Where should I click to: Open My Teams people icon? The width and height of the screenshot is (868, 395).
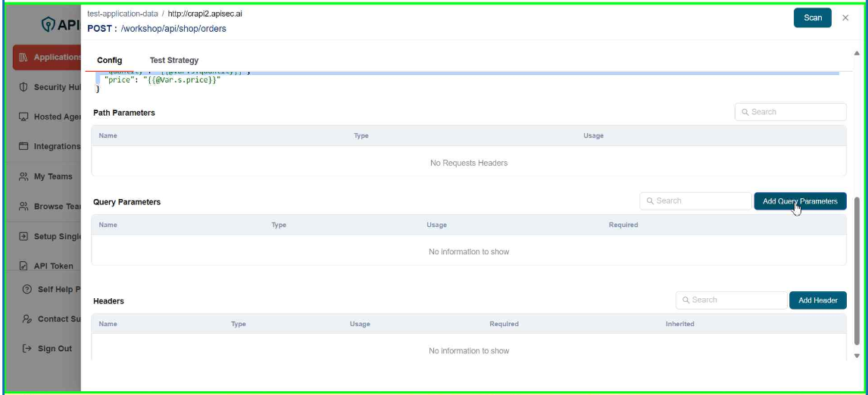click(23, 176)
